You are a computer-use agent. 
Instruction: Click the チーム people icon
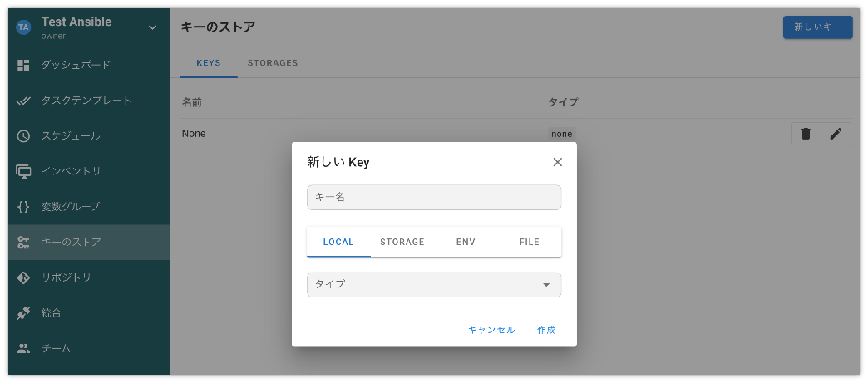point(23,349)
